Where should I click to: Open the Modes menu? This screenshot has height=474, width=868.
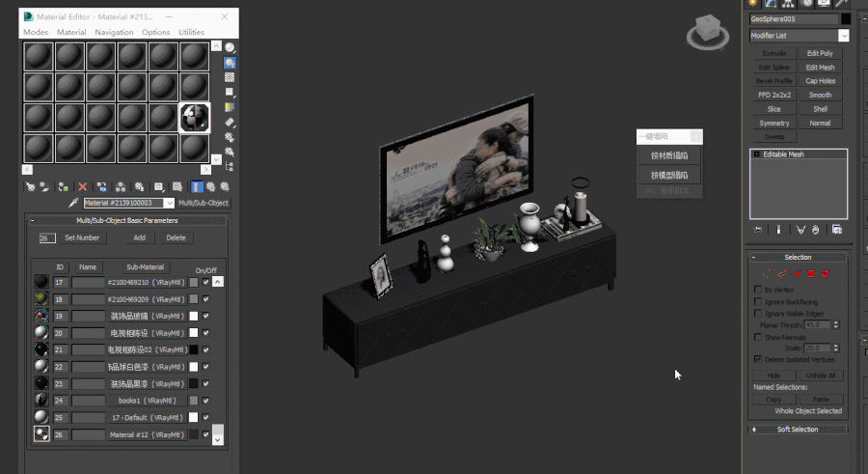click(36, 32)
